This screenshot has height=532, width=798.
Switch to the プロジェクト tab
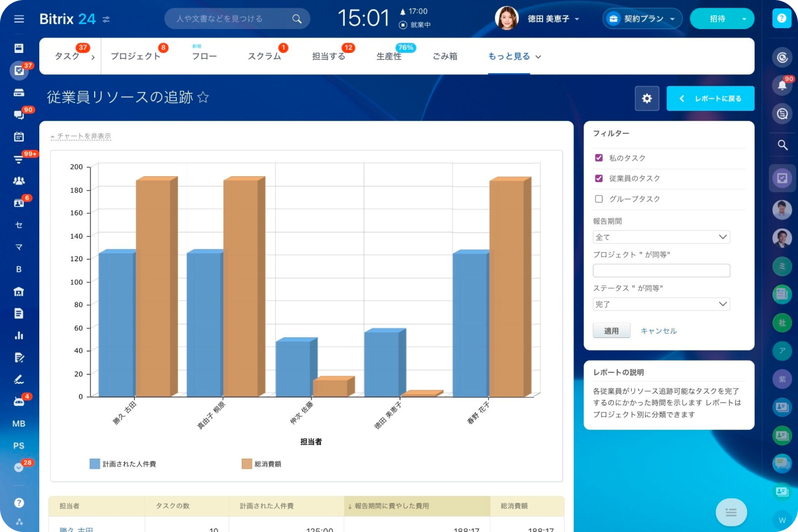tap(136, 57)
